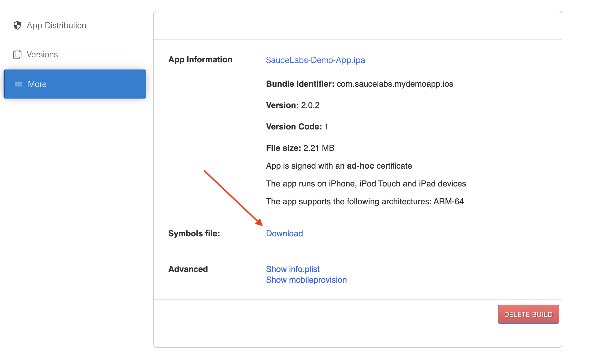Switch to the Versions tab
The width and height of the screenshot is (595, 364).
pos(42,54)
